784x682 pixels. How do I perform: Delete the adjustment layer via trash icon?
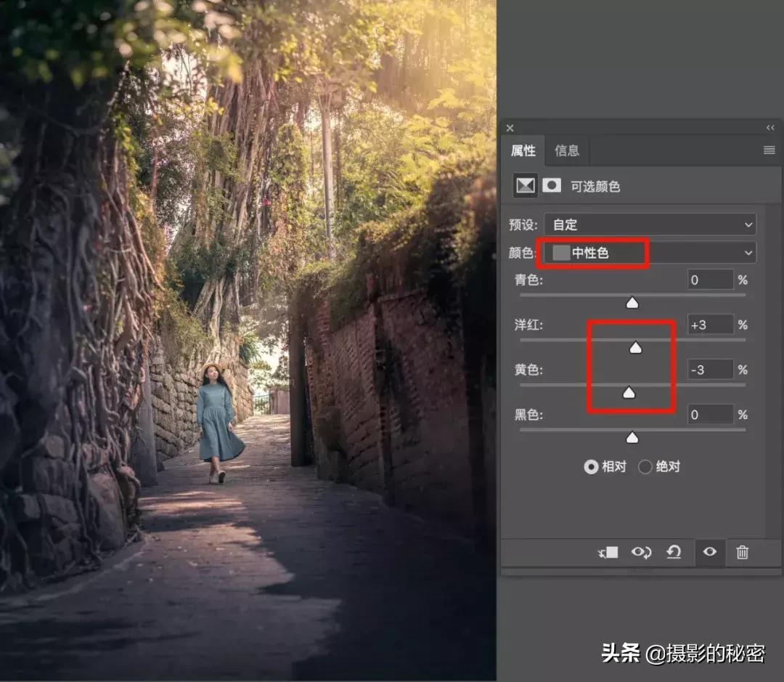pyautogui.click(x=743, y=552)
